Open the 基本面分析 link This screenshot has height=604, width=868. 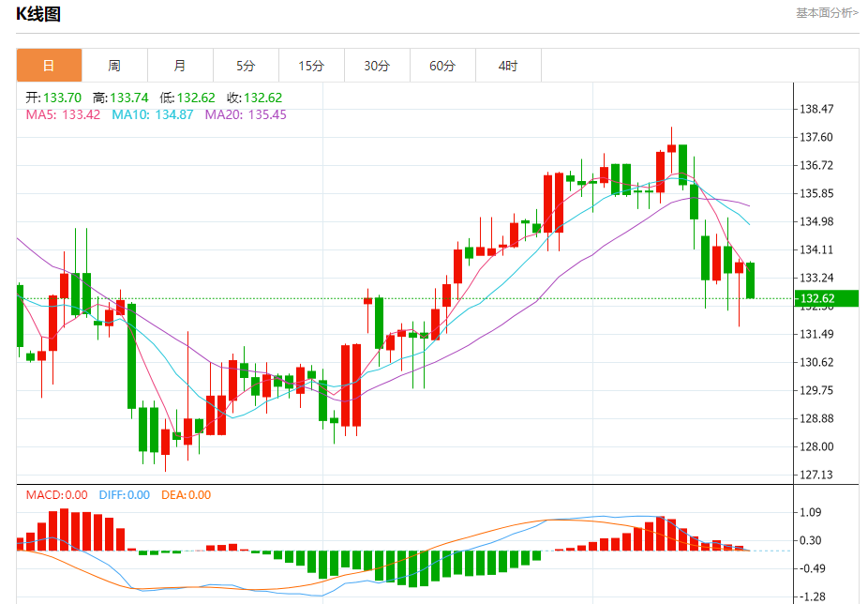827,13
